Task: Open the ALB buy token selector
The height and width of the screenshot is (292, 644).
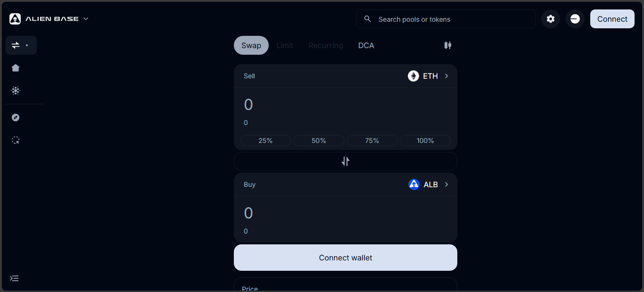Action: coord(428,184)
